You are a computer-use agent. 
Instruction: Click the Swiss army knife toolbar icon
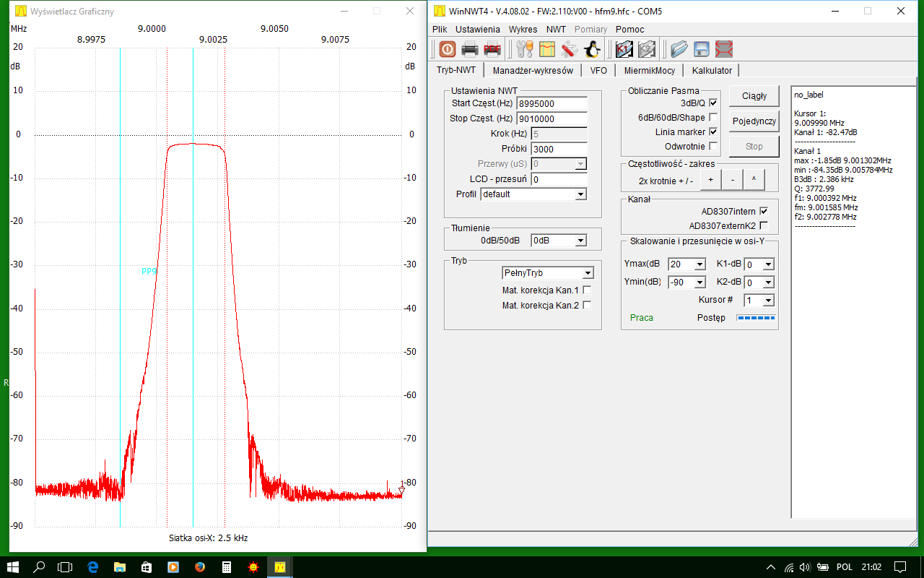(570, 49)
